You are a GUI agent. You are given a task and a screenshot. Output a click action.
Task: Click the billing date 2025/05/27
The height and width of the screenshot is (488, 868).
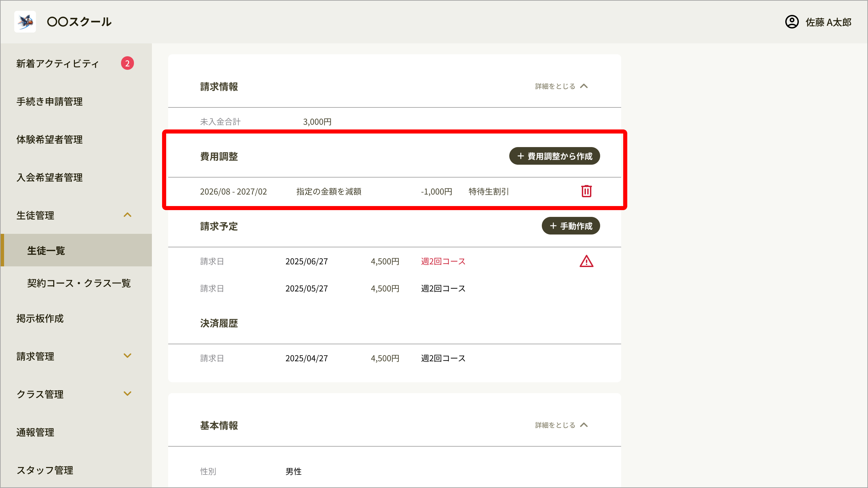[307, 288]
